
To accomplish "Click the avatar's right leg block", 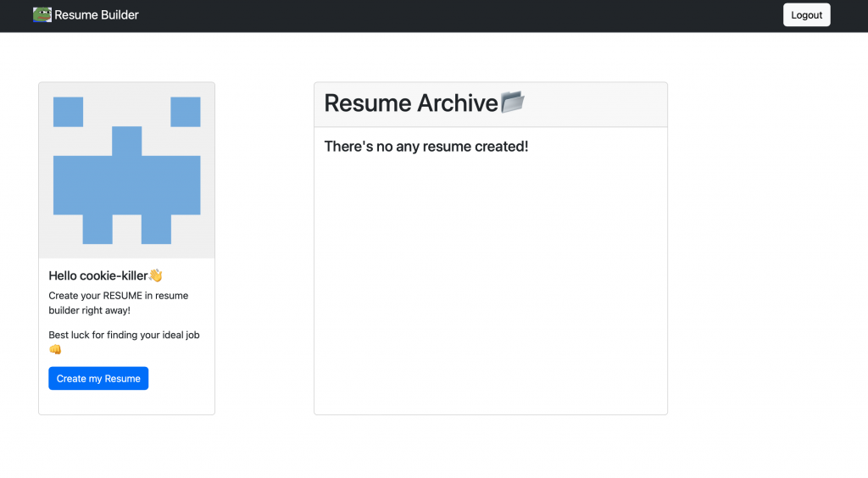I will 156,229.
